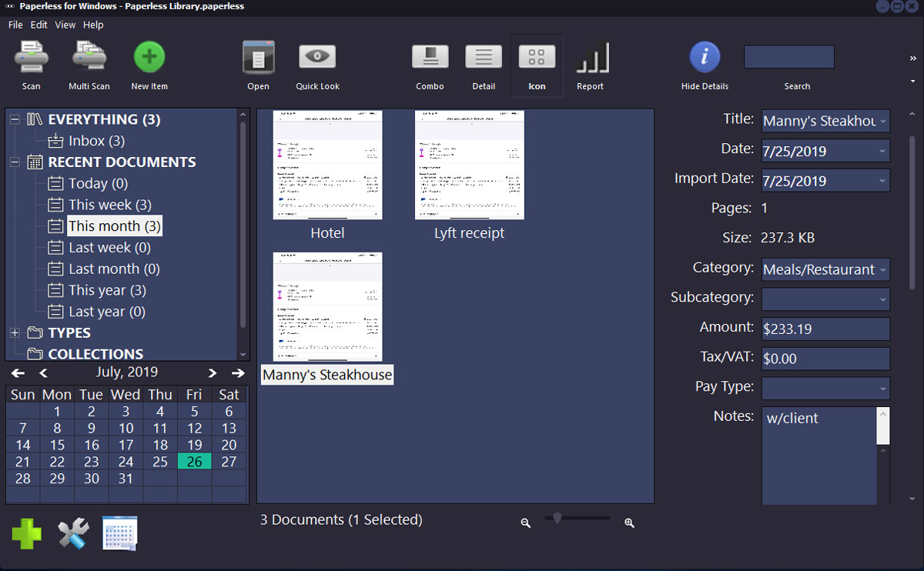The image size is (924, 571).
Task: Click the wrench tools icon at bottom left
Action: [74, 534]
